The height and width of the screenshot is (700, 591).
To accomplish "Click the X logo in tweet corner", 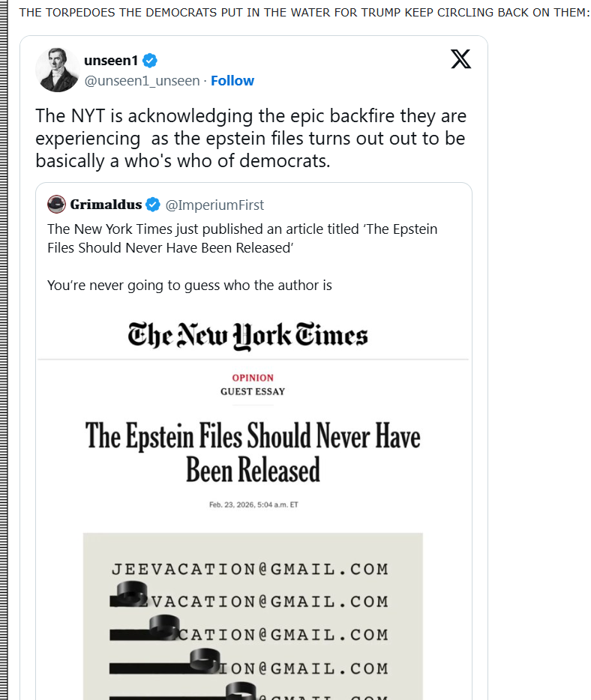I will point(460,59).
